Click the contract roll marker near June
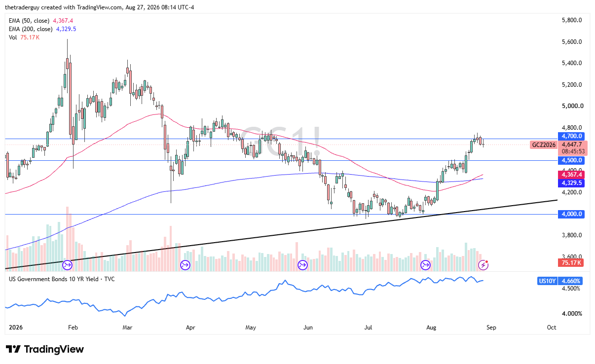 point(302,265)
